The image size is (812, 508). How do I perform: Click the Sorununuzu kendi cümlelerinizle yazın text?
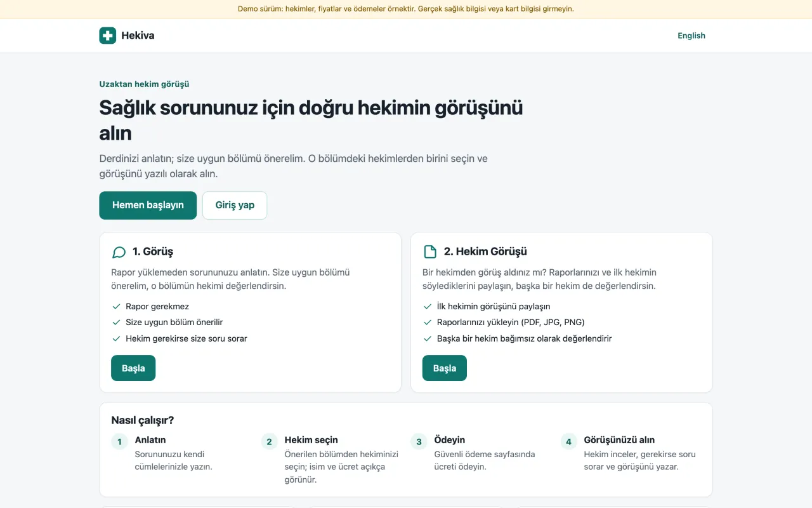tap(174, 460)
